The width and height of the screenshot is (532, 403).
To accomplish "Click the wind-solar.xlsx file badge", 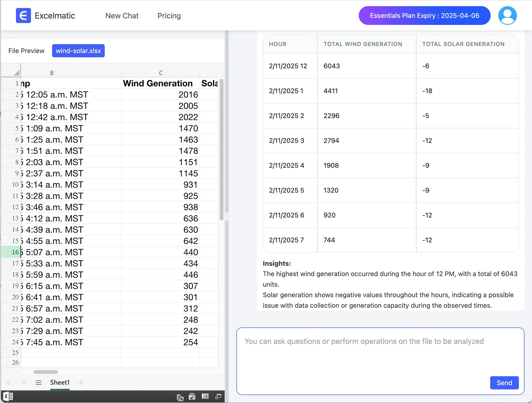I will (78, 51).
